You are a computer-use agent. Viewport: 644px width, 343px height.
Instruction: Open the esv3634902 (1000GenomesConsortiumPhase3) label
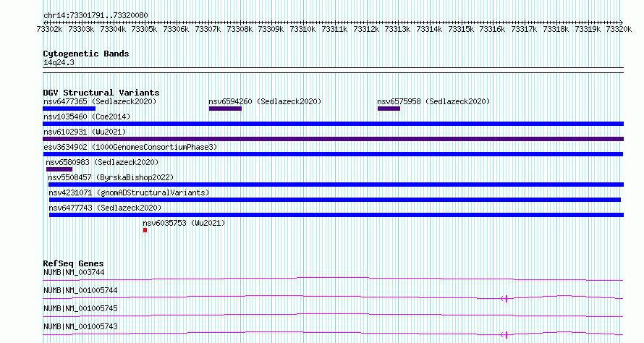[x=130, y=147]
